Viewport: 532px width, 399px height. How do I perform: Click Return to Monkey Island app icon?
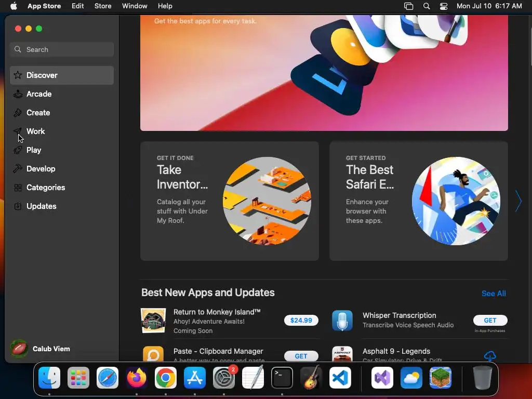(153, 321)
